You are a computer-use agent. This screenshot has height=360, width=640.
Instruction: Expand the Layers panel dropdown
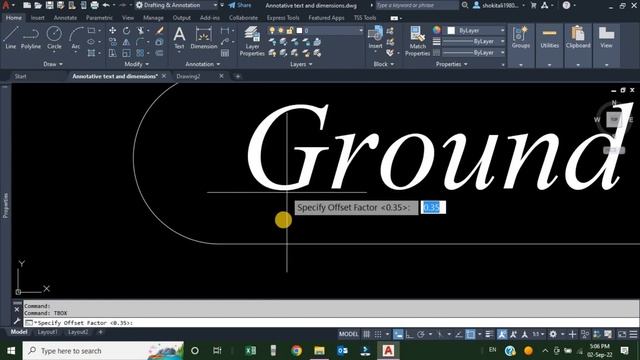[301, 64]
